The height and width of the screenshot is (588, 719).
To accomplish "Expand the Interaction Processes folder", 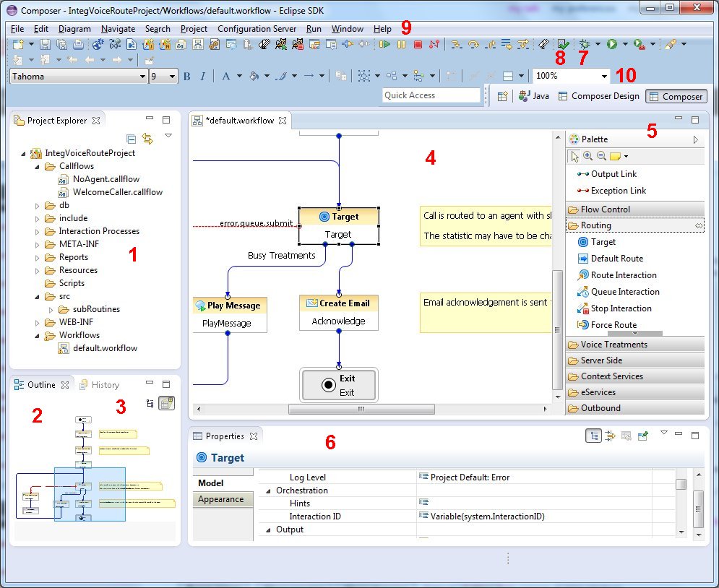I will [38, 232].
